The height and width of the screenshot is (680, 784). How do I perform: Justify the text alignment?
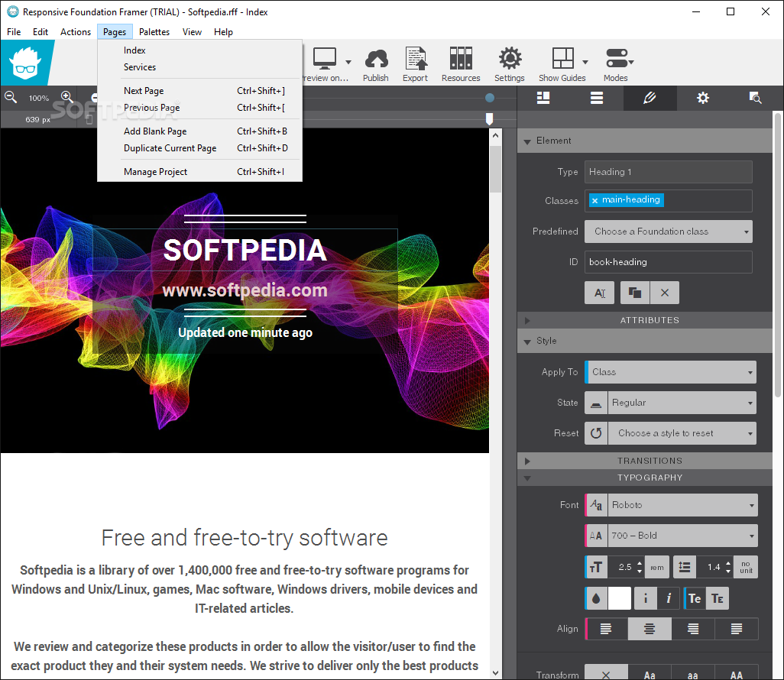click(737, 629)
